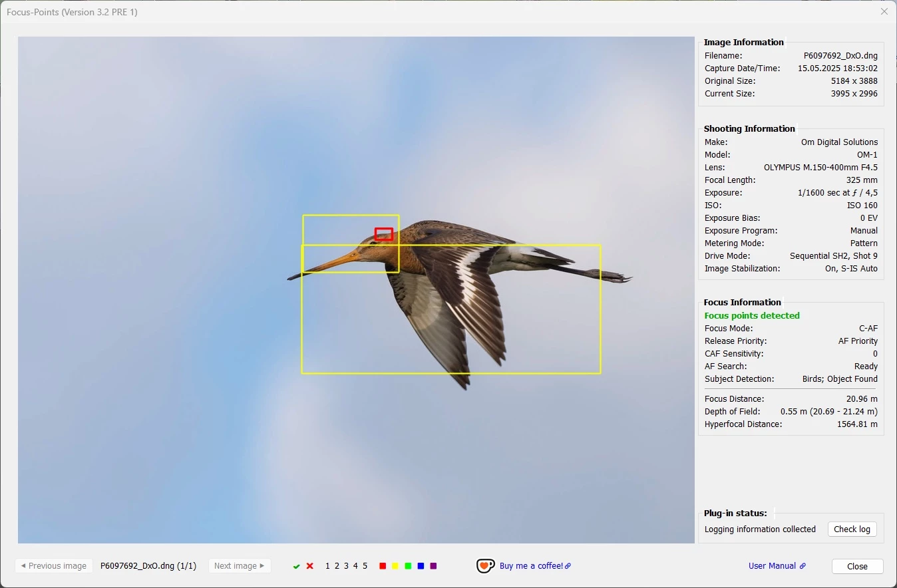Apply the green color label

[x=408, y=566]
